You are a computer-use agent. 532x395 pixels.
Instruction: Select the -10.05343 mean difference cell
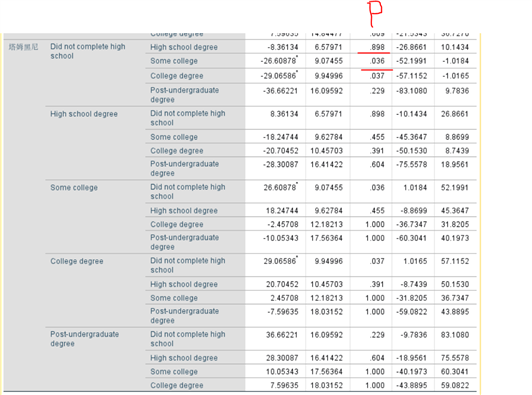tap(280, 238)
